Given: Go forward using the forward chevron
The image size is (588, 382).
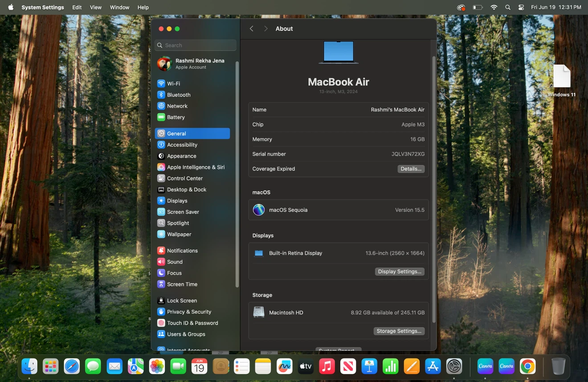Looking at the screenshot, I should [x=266, y=28].
